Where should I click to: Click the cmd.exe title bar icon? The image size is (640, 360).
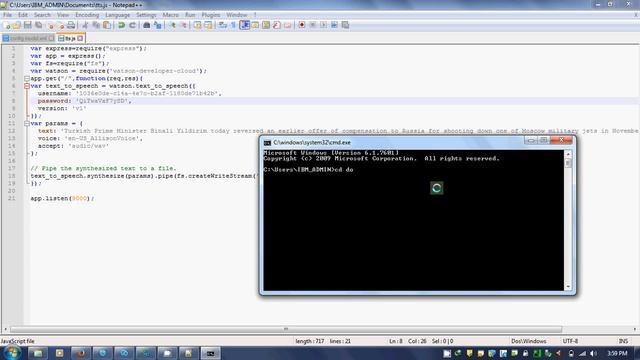[x=267, y=142]
